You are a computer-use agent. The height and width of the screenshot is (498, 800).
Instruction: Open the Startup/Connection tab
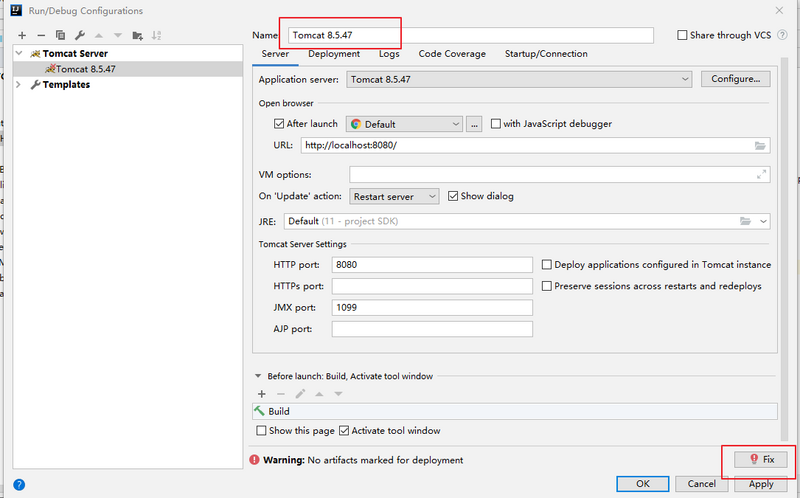tap(546, 54)
